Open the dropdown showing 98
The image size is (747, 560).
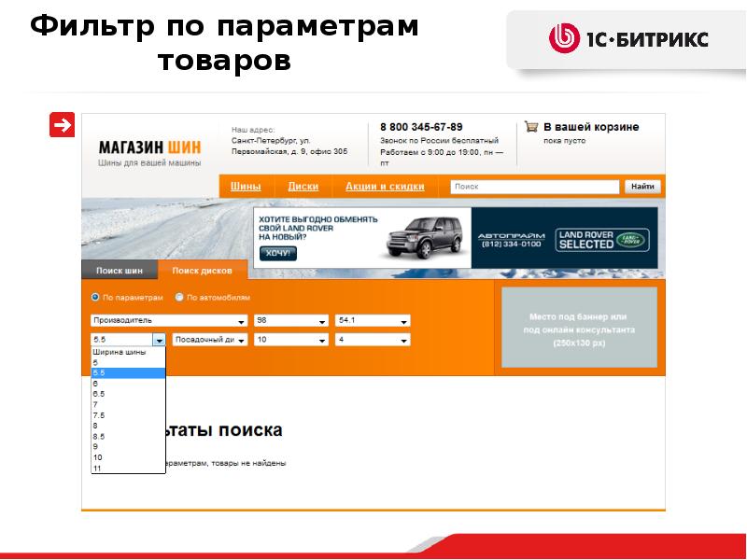tap(291, 320)
